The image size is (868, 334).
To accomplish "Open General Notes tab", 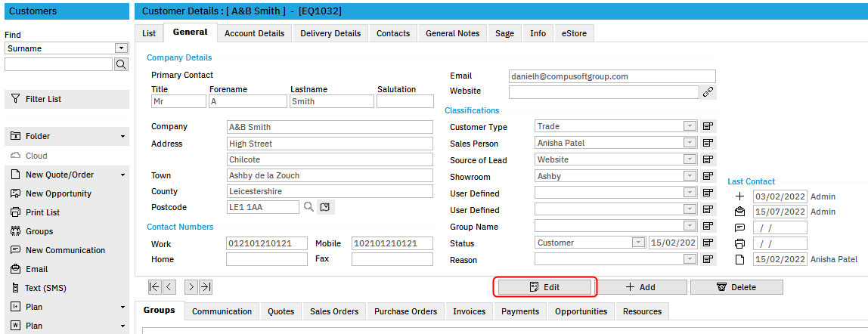I will [452, 33].
